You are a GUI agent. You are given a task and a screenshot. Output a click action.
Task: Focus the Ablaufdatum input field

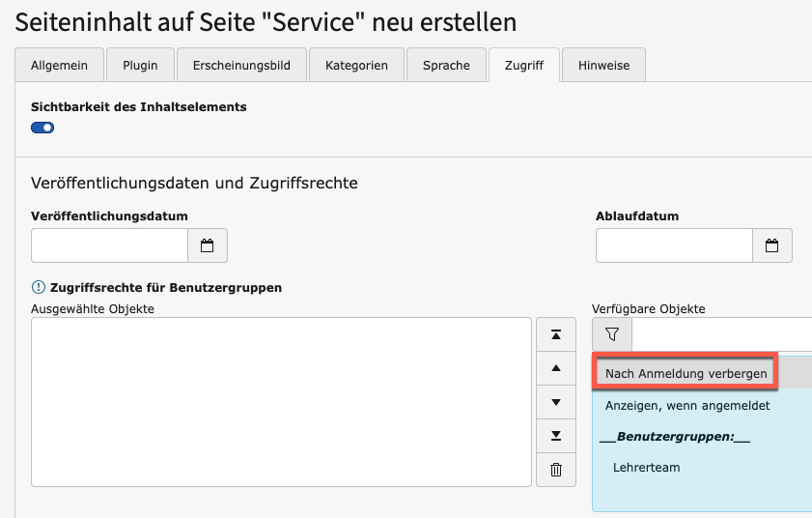(x=674, y=245)
